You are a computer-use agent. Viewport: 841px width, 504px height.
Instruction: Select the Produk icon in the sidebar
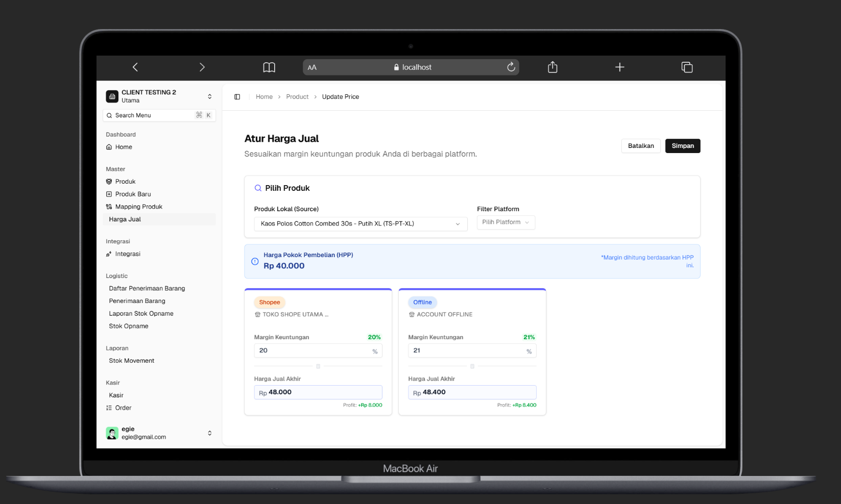(109, 182)
